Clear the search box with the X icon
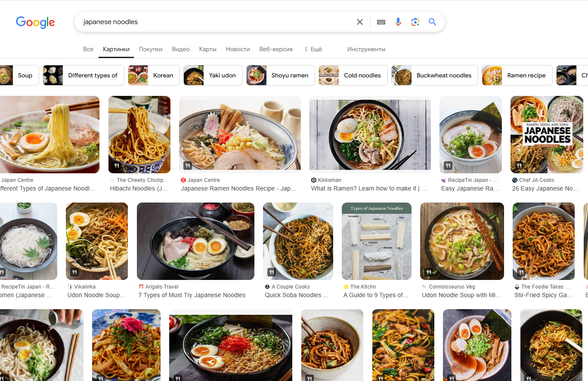Screen dimensions: 588x381 click(x=360, y=22)
